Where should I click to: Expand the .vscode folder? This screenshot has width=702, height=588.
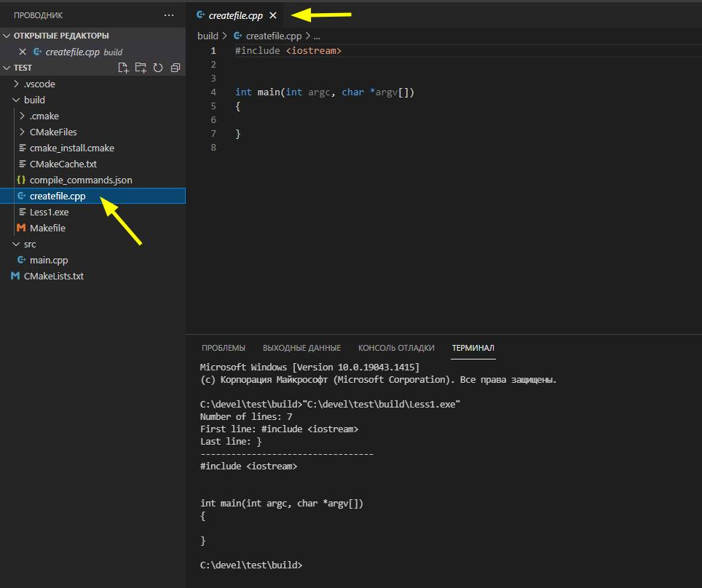pyautogui.click(x=39, y=84)
